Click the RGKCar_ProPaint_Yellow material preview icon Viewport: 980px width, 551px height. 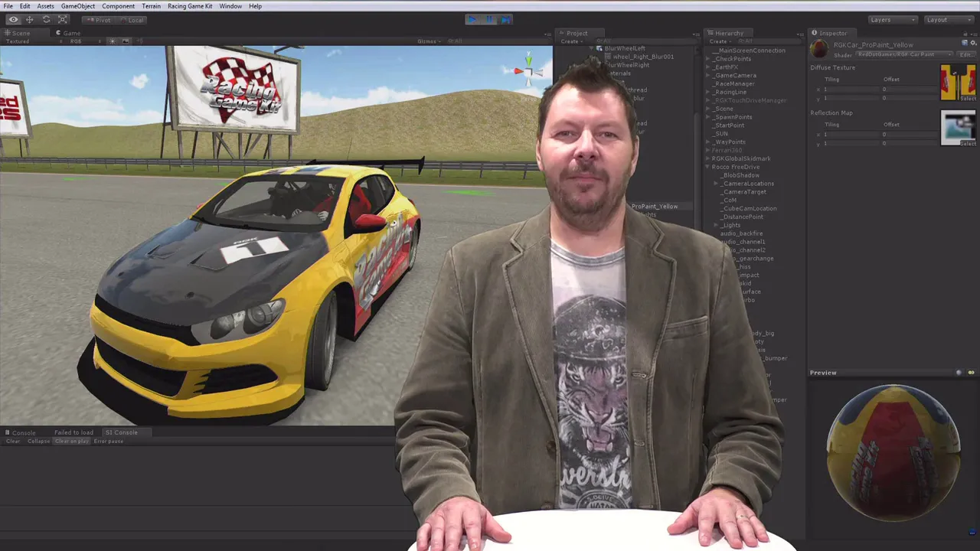point(819,50)
